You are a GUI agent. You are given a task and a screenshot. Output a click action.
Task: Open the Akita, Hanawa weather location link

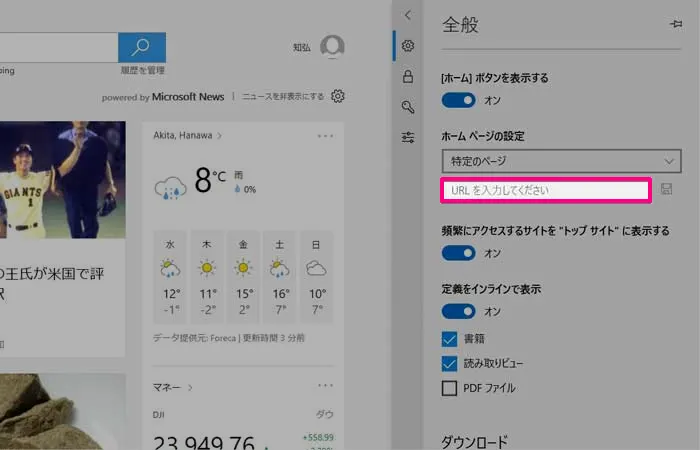[187, 135]
